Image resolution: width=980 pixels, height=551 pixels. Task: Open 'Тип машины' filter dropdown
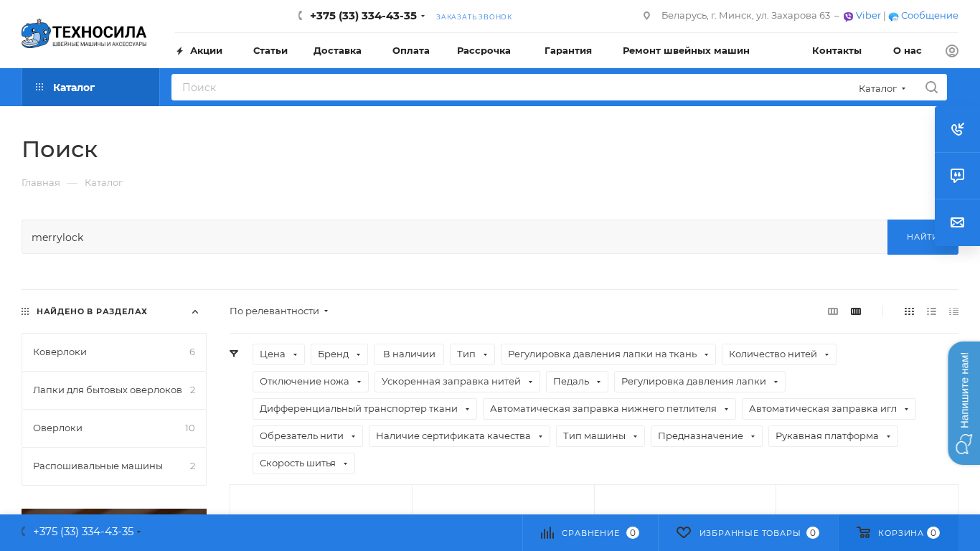[x=600, y=436]
